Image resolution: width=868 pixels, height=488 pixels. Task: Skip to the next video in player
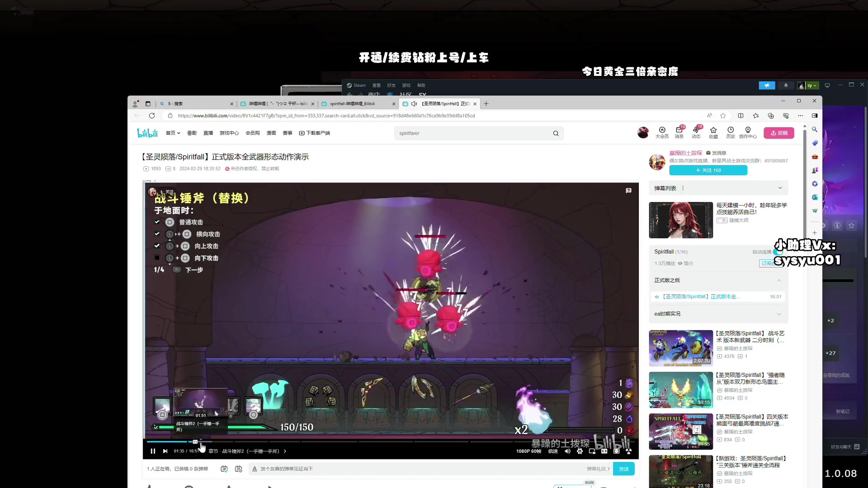tap(165, 451)
